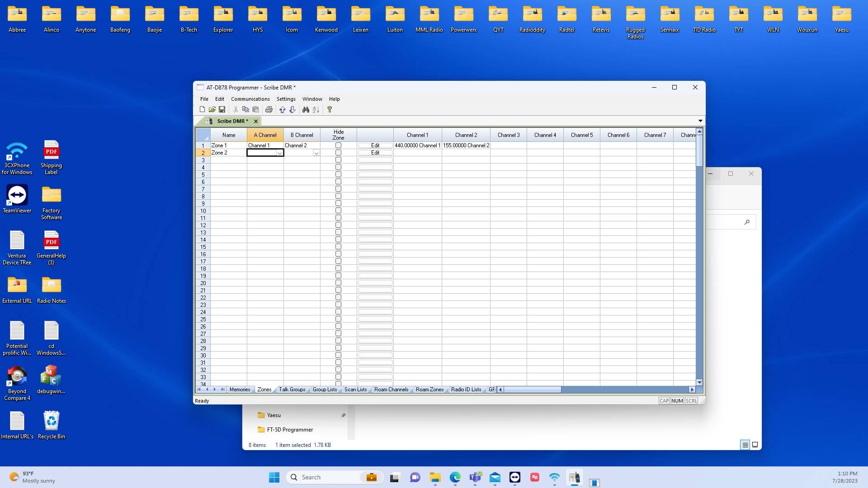Image resolution: width=868 pixels, height=488 pixels.
Task: Toggle Hide Zone checkbox in row 15
Action: pyautogui.click(x=338, y=247)
